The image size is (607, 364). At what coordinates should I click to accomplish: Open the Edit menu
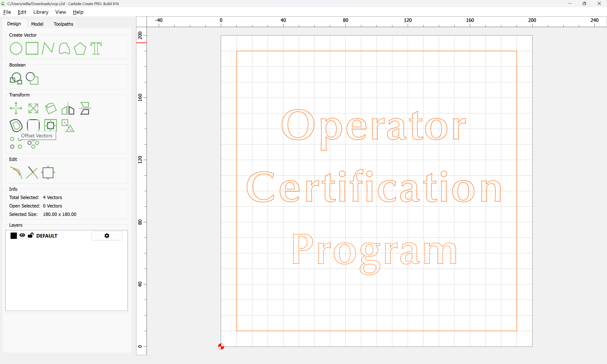[x=22, y=12]
